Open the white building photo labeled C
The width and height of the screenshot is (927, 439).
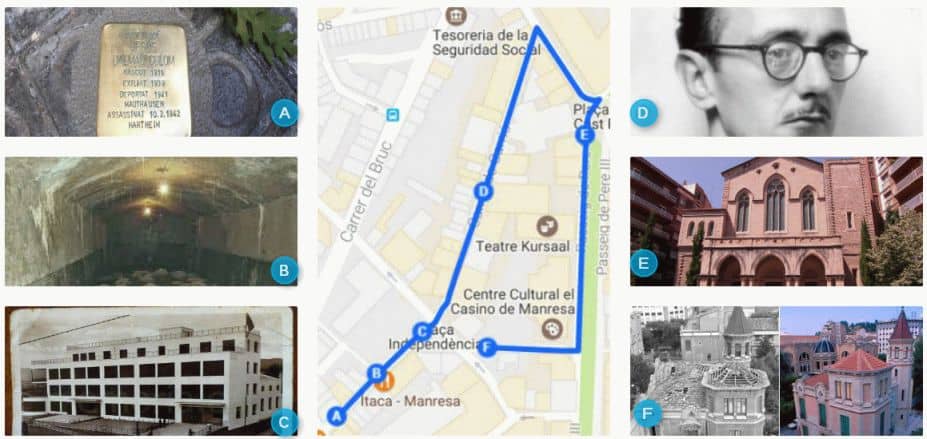[151, 371]
